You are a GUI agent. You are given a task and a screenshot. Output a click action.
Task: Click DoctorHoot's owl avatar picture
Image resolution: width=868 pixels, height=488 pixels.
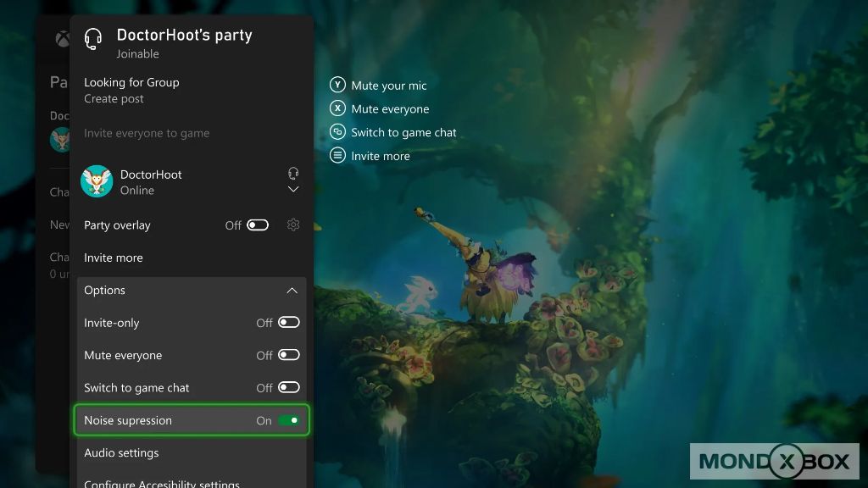(x=97, y=181)
